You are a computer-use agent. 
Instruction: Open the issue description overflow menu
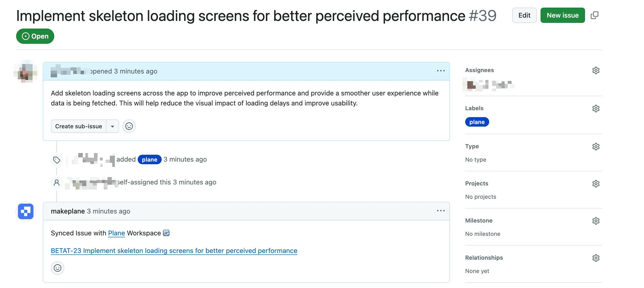(441, 71)
